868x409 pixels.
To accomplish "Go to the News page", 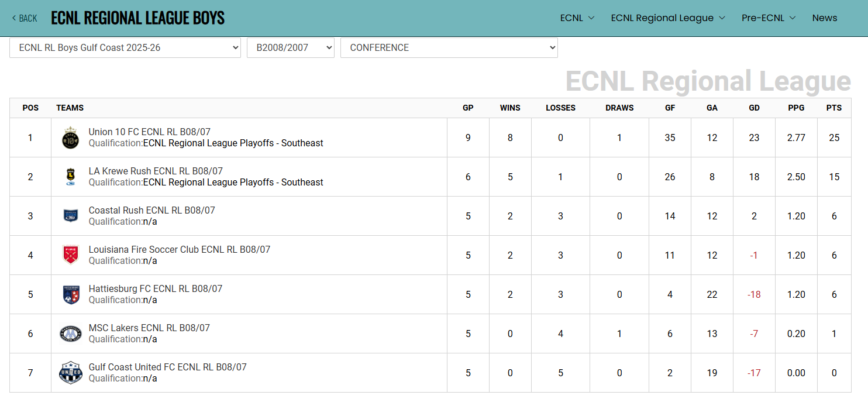I will click(824, 18).
